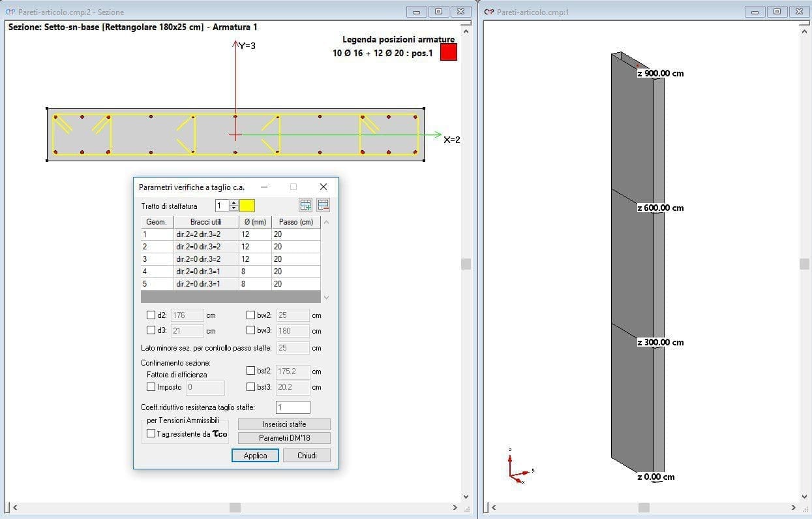Restore the Pareti-articolo.cmp:2 Sezione window
This screenshot has height=519, width=812.
click(438, 11)
